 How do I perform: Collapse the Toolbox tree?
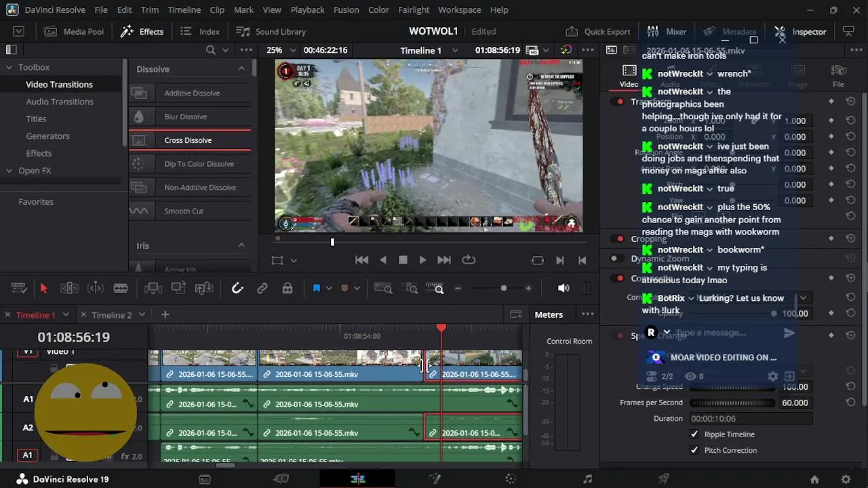click(9, 67)
